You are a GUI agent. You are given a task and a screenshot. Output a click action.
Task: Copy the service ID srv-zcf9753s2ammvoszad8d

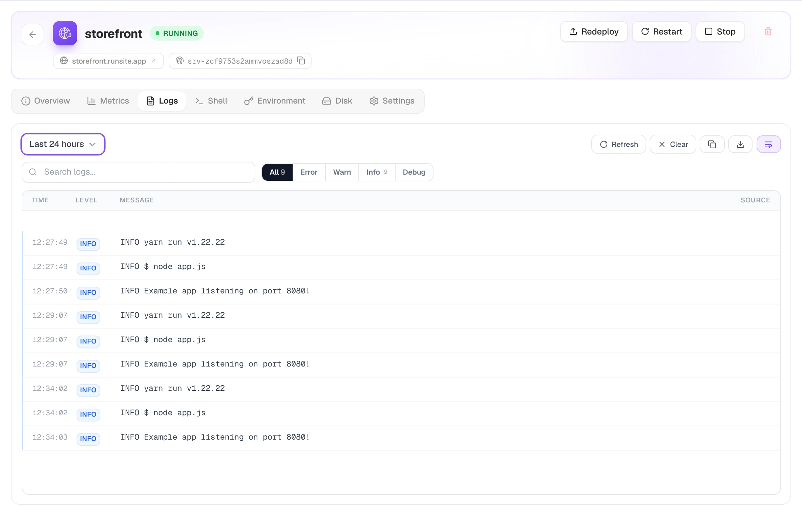click(x=301, y=61)
